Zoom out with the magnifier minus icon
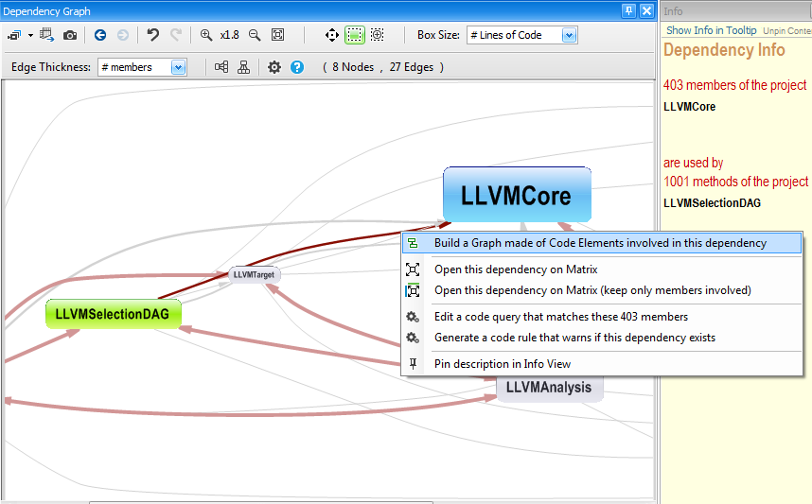812x504 pixels. tap(255, 35)
